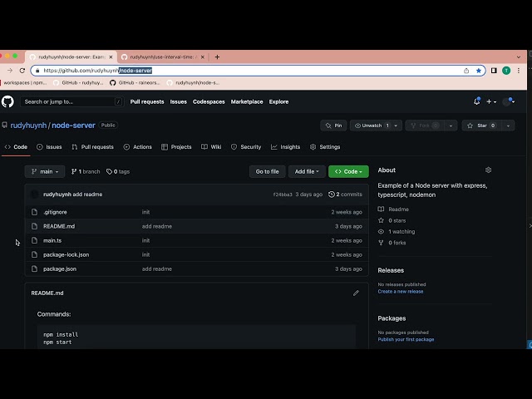Edit README with the pencil icon
The image size is (532, 399).
tap(356, 293)
